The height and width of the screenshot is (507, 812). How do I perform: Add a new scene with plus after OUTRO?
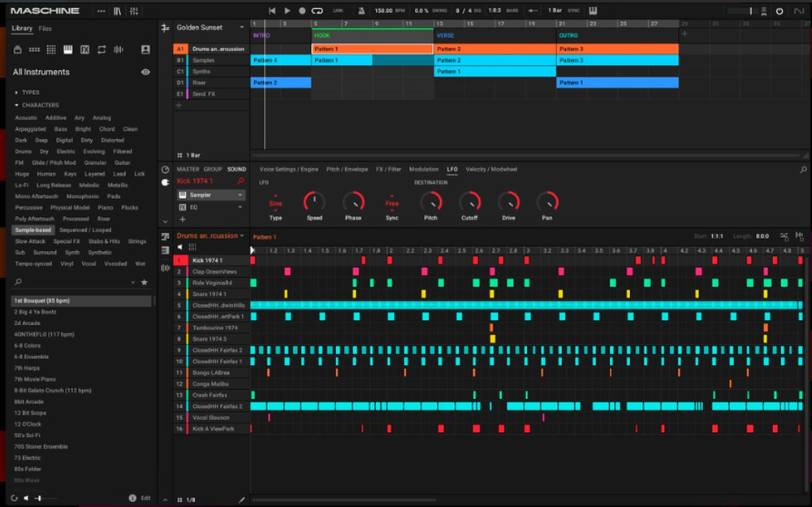[685, 34]
